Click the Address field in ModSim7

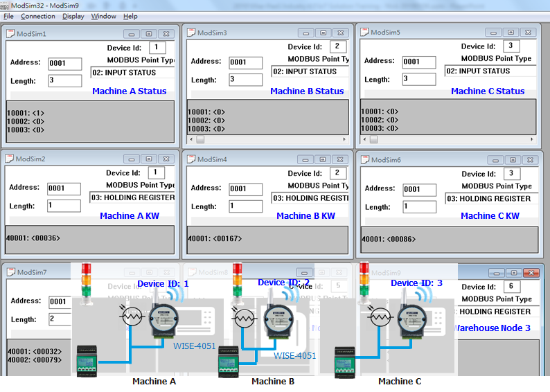tap(60, 302)
